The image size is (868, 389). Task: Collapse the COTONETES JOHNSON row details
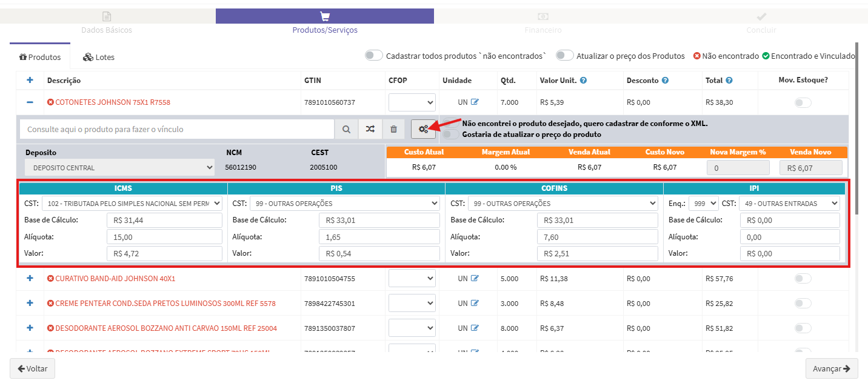click(x=30, y=102)
